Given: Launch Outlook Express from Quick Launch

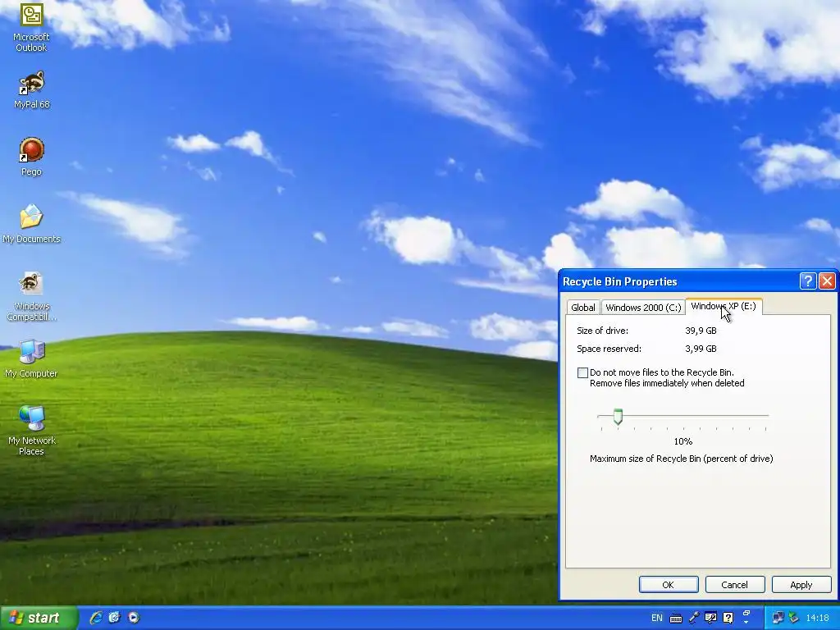Looking at the screenshot, I should pyautogui.click(x=115, y=618).
